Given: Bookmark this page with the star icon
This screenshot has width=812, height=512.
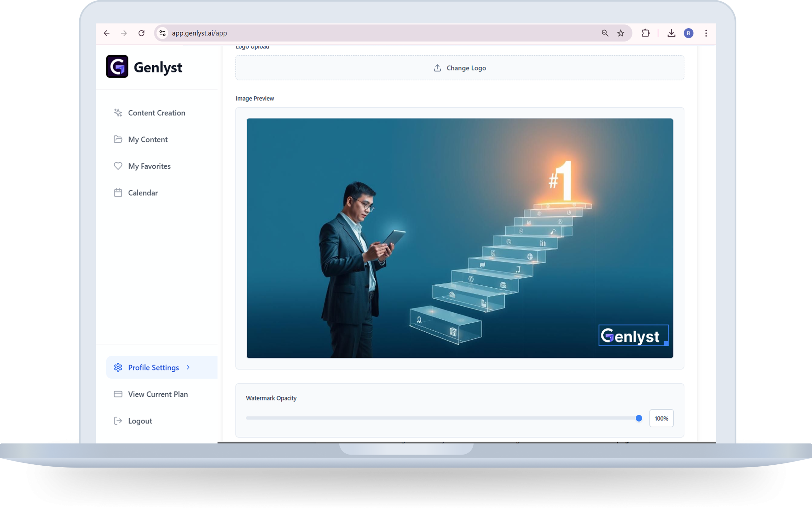Looking at the screenshot, I should (x=621, y=33).
